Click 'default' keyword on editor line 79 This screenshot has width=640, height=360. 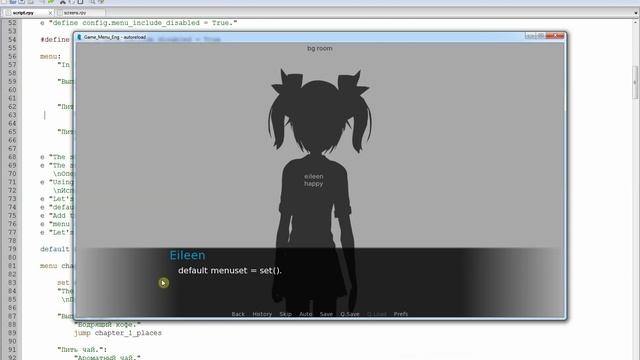tap(55, 249)
